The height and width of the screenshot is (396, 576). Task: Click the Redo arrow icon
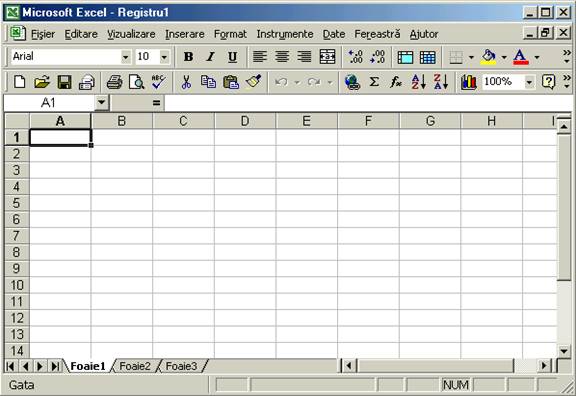pyautogui.click(x=314, y=82)
